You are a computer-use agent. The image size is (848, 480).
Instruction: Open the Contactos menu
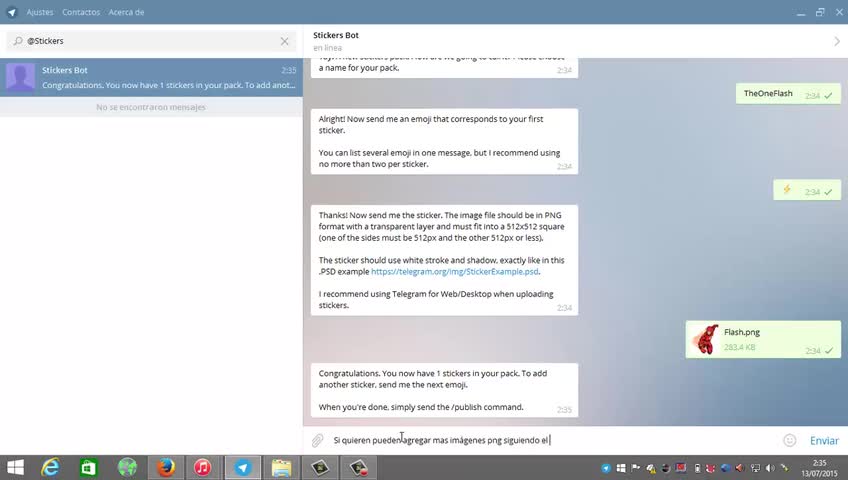click(81, 12)
